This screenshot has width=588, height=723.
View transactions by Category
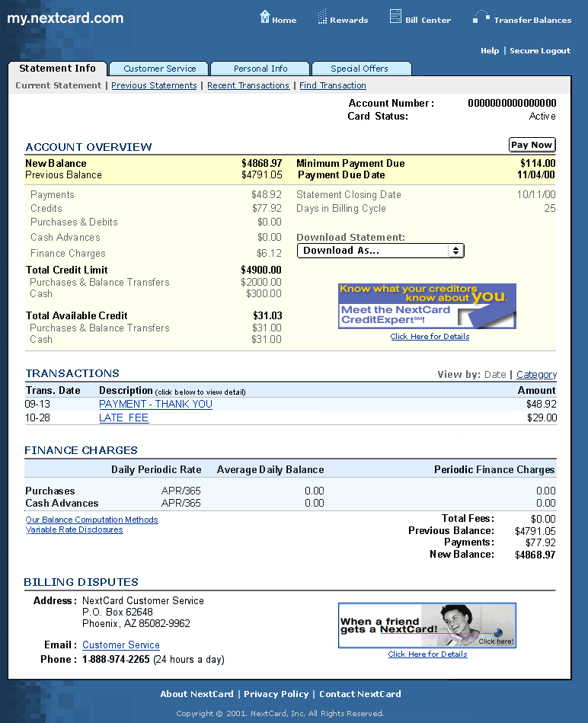coord(536,374)
